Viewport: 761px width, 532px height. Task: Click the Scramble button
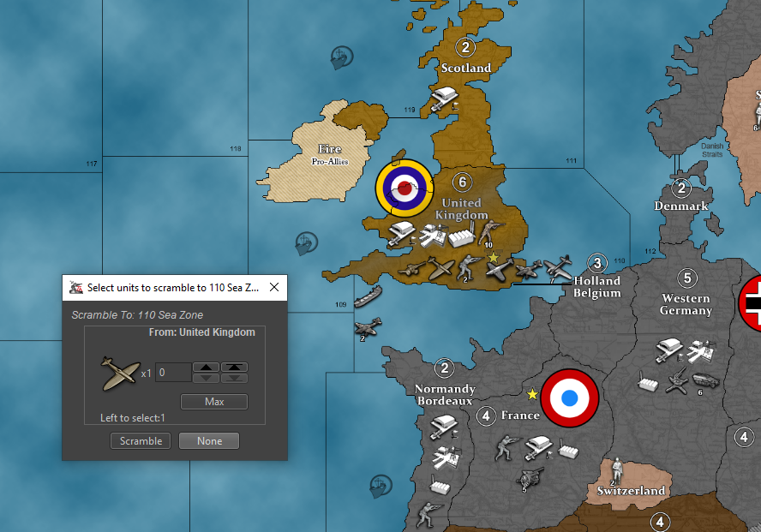[x=141, y=441]
